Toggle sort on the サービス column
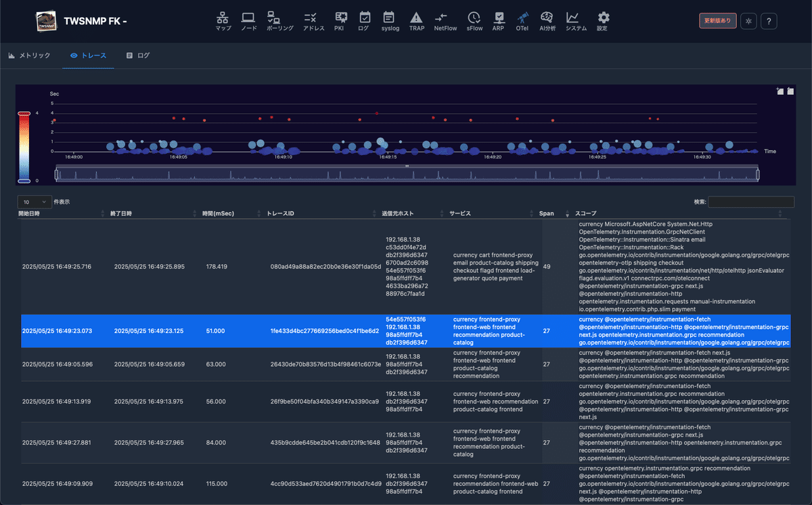This screenshot has width=812, height=505. pyautogui.click(x=460, y=213)
